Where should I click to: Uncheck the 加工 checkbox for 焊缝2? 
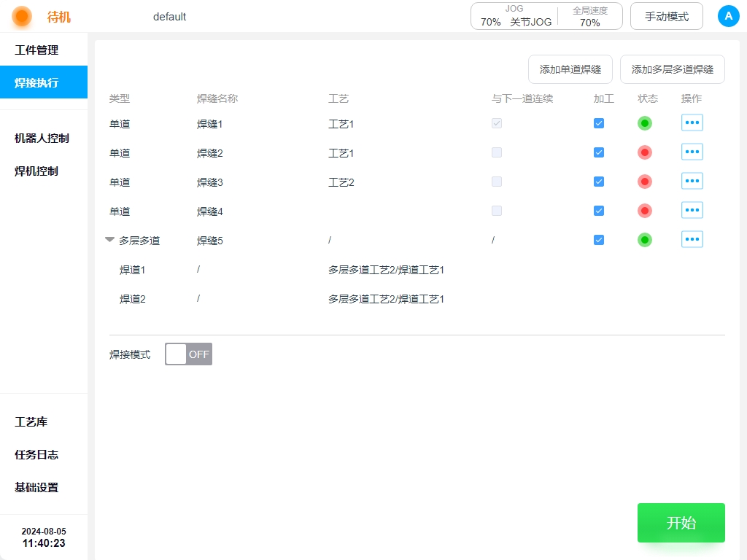[599, 152]
